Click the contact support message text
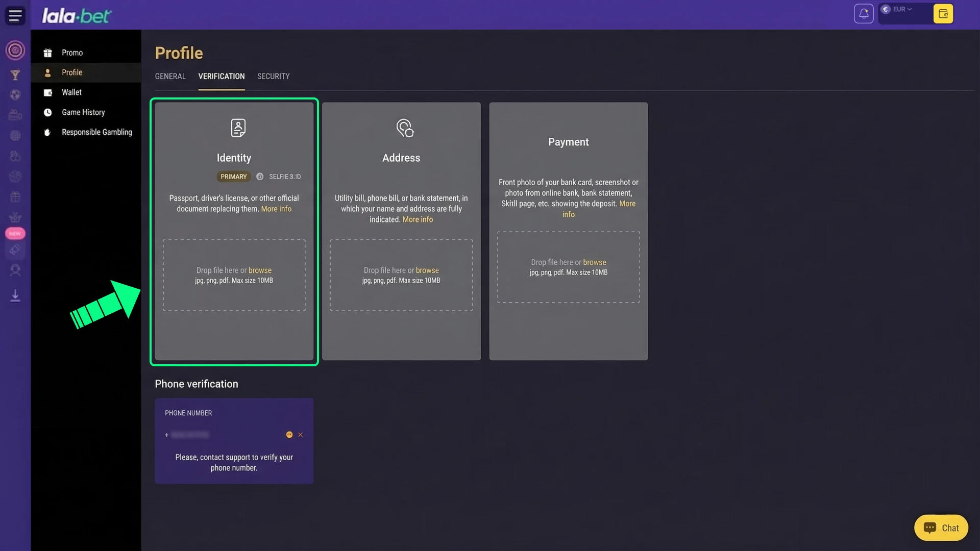980x551 pixels. click(234, 463)
